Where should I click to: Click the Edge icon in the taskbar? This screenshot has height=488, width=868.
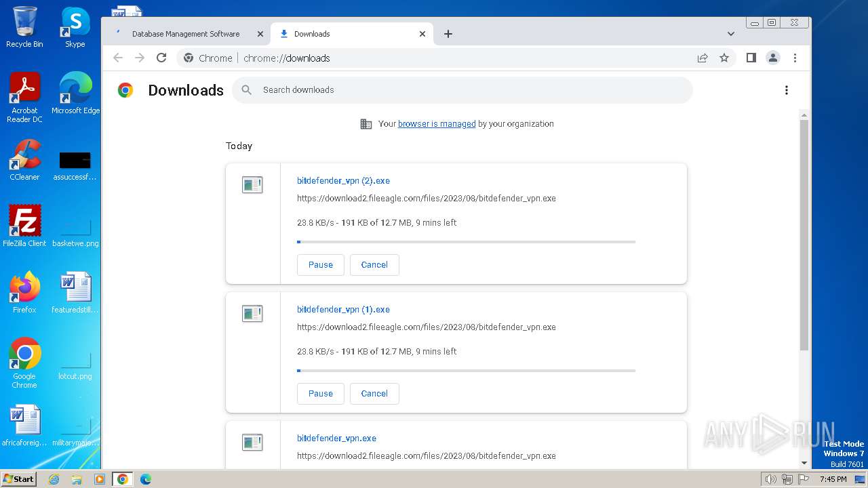coord(145,479)
